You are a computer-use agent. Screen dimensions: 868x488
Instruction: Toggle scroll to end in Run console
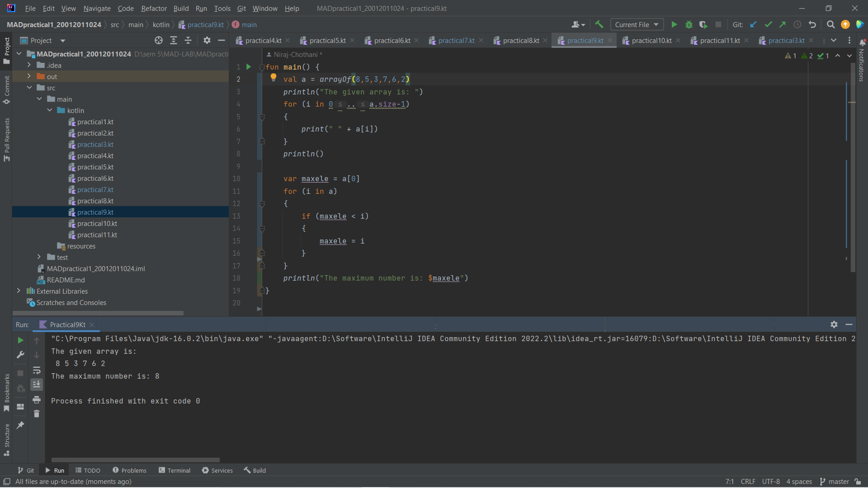pyautogui.click(x=37, y=385)
